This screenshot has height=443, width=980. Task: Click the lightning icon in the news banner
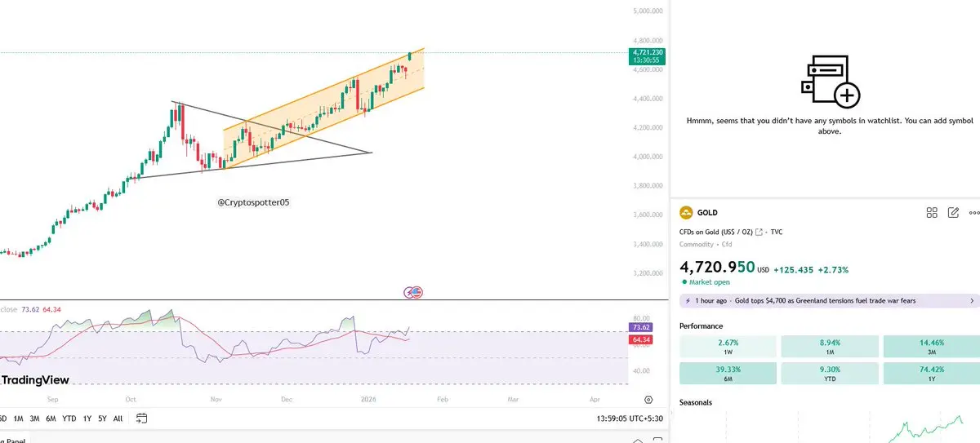[689, 301]
